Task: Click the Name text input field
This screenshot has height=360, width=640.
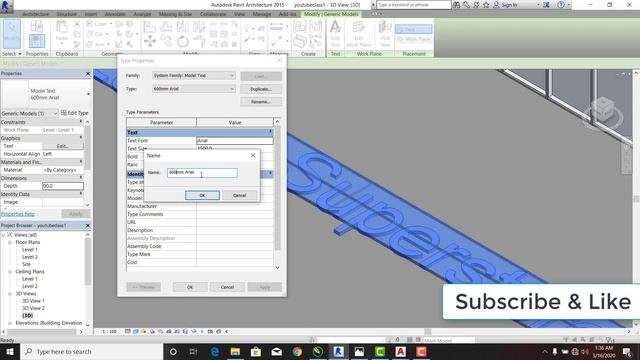Action: [202, 173]
